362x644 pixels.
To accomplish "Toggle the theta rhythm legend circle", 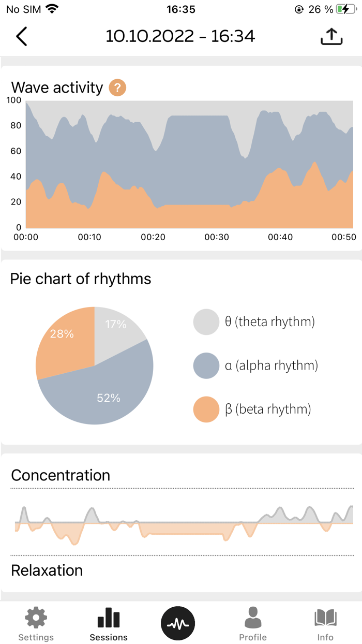I will pos(206,321).
